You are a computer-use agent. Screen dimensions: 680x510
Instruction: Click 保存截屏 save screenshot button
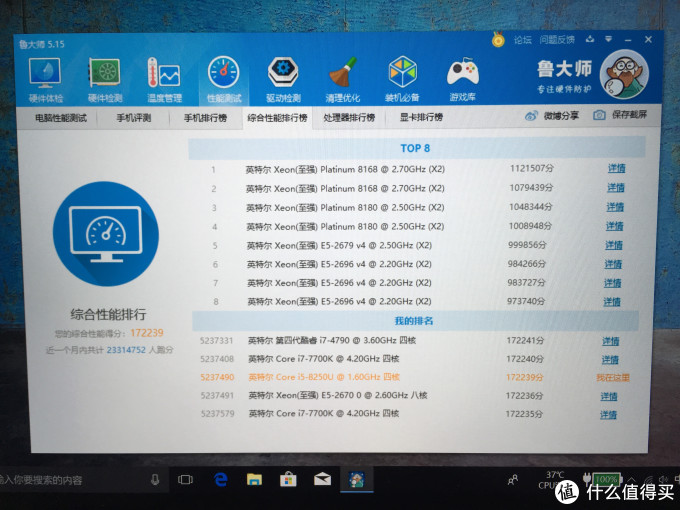pos(620,114)
